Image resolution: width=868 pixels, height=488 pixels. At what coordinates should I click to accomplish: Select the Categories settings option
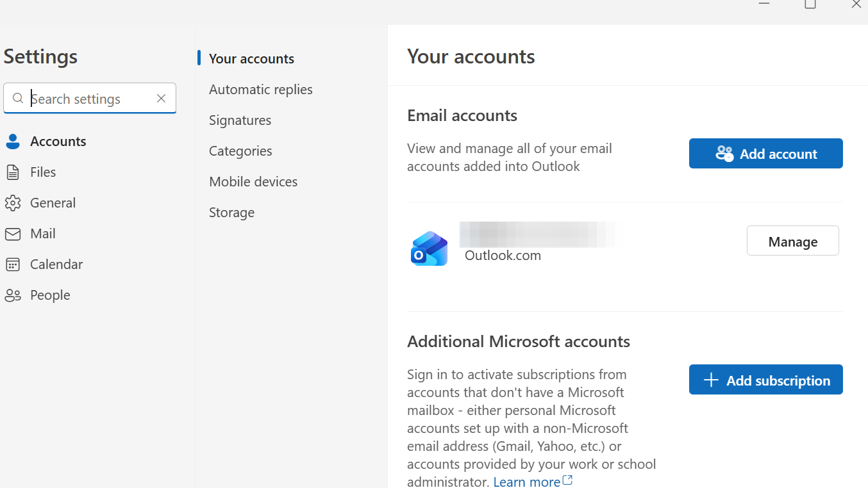tap(240, 151)
